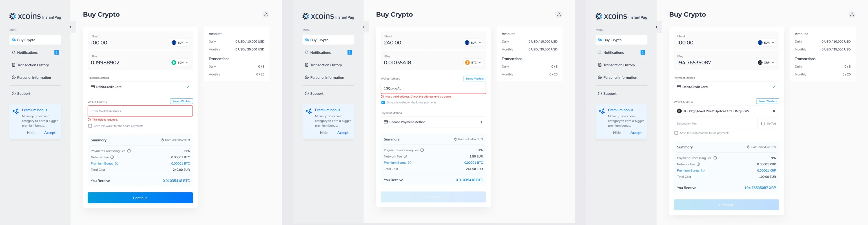The height and width of the screenshot is (225, 868).
Task: Open the profile icon on the BCH screen
Action: tap(265, 14)
